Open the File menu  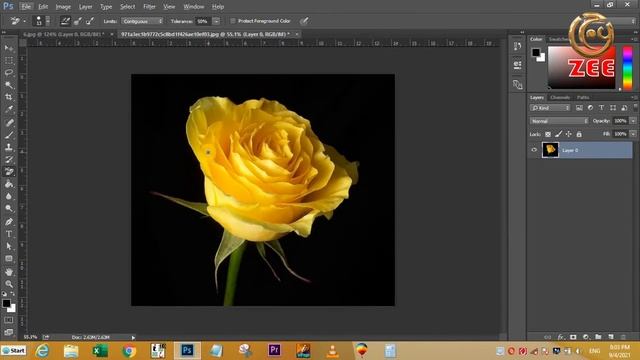pyautogui.click(x=26, y=7)
